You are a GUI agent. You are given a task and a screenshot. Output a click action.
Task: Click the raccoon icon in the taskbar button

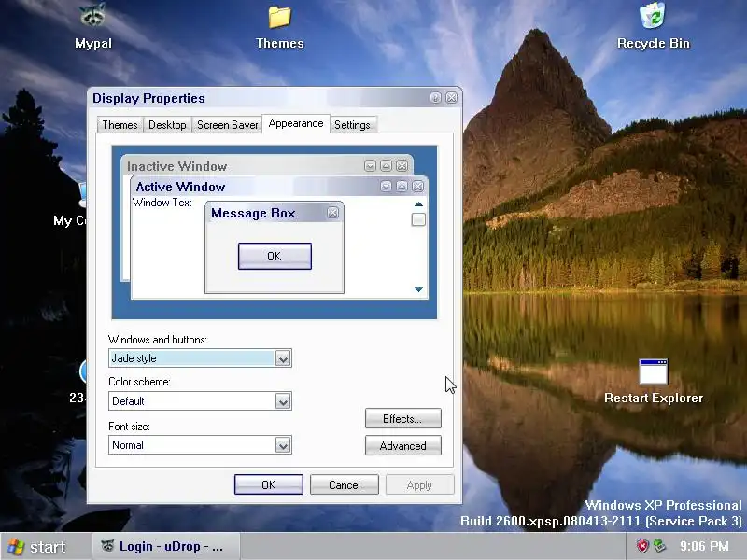[x=107, y=546]
